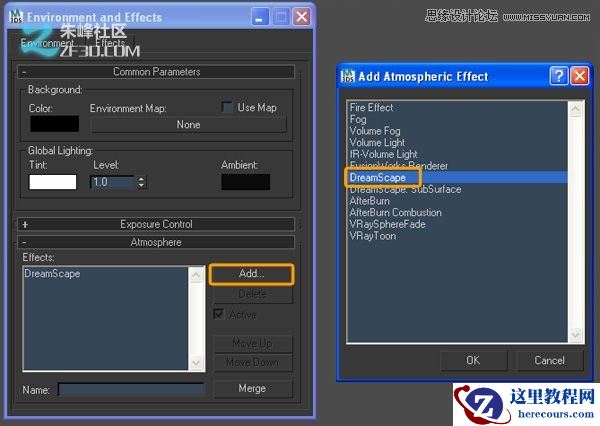Select Fog in the atmospheric list
Image resolution: width=600 pixels, height=426 pixels.
[358, 119]
